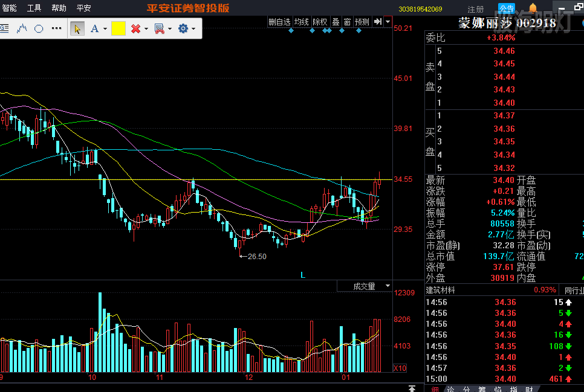Expand the screenshot tool dropdown arrow
Image resolution: width=584 pixels, height=392 pixels.
(x=170, y=28)
